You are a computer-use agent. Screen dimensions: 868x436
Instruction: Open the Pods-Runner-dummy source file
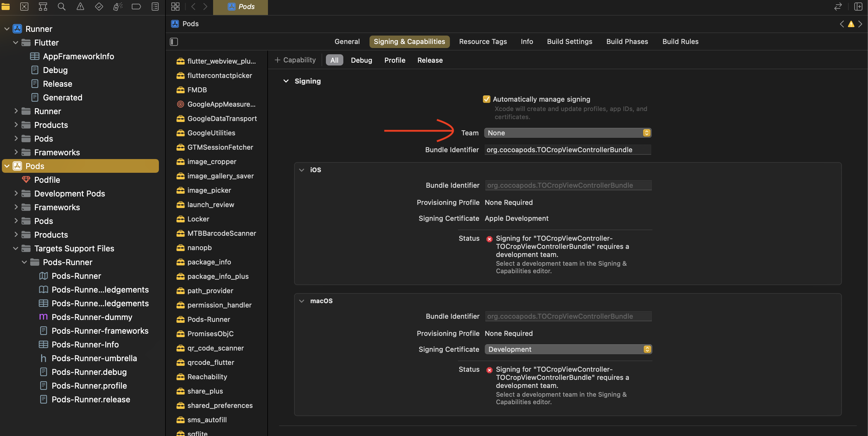(x=92, y=317)
